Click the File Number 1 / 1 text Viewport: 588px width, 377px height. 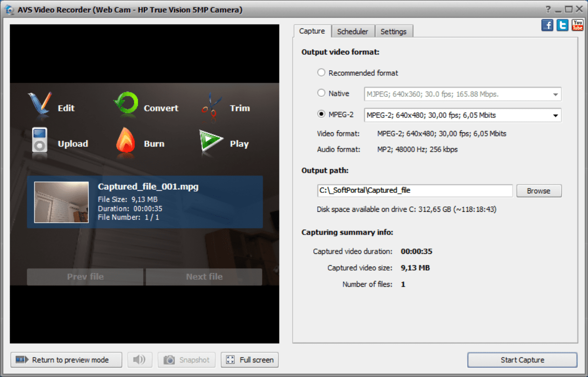point(128,217)
